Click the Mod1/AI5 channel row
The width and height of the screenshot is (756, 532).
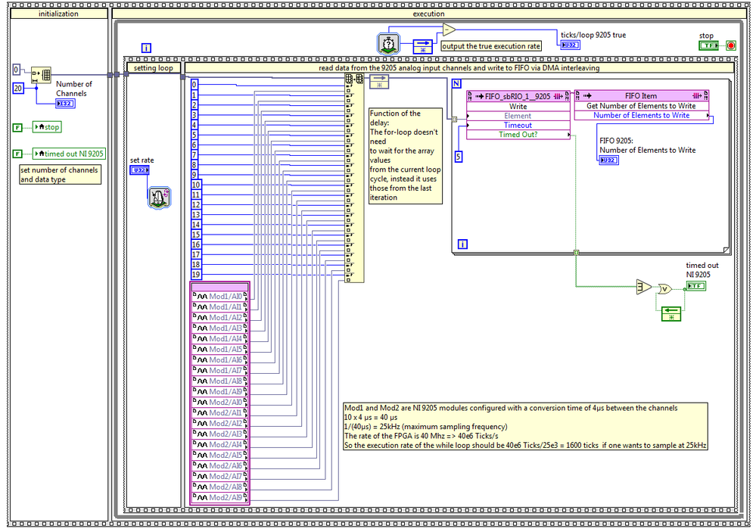pos(220,349)
